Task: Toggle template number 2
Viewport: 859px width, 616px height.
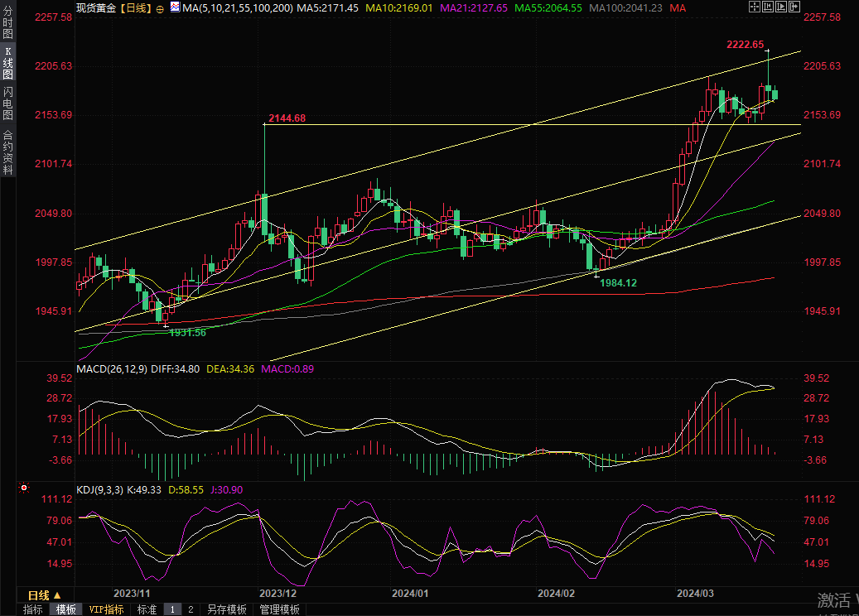Action: [x=191, y=609]
